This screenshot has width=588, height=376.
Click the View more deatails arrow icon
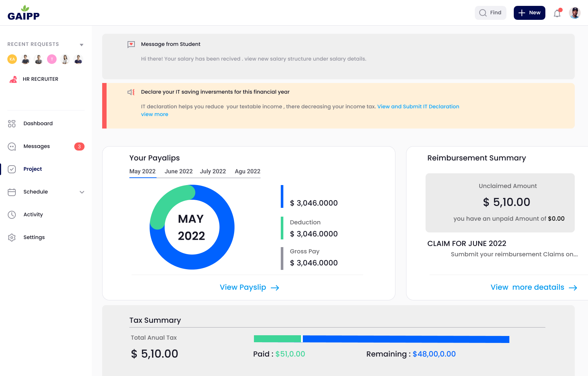pos(573,288)
